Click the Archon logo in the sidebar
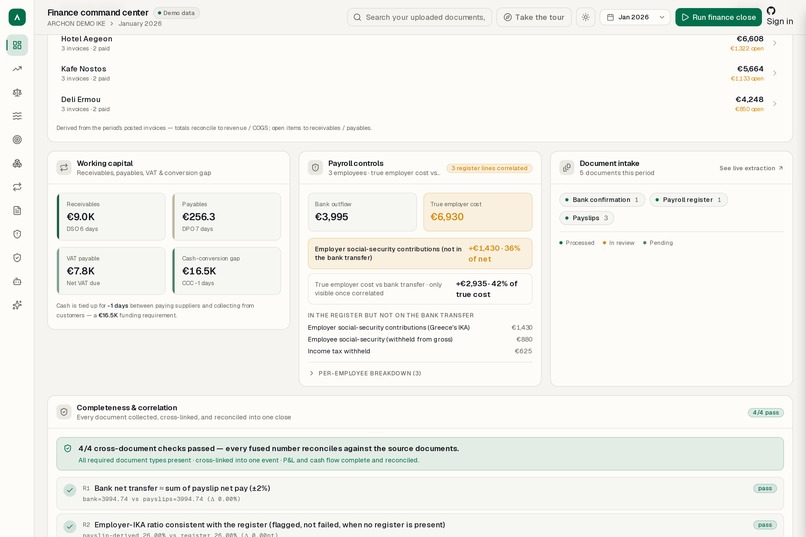This screenshot has width=806, height=537. tap(17, 17)
